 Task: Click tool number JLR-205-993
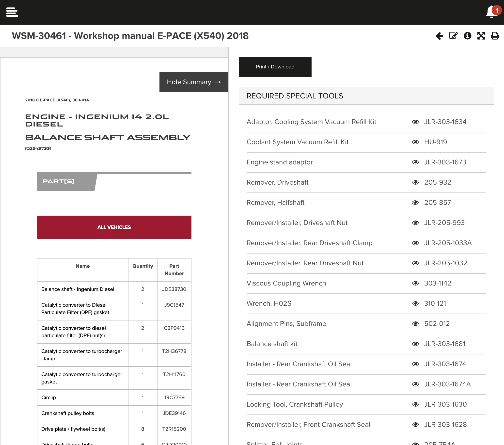[444, 223]
